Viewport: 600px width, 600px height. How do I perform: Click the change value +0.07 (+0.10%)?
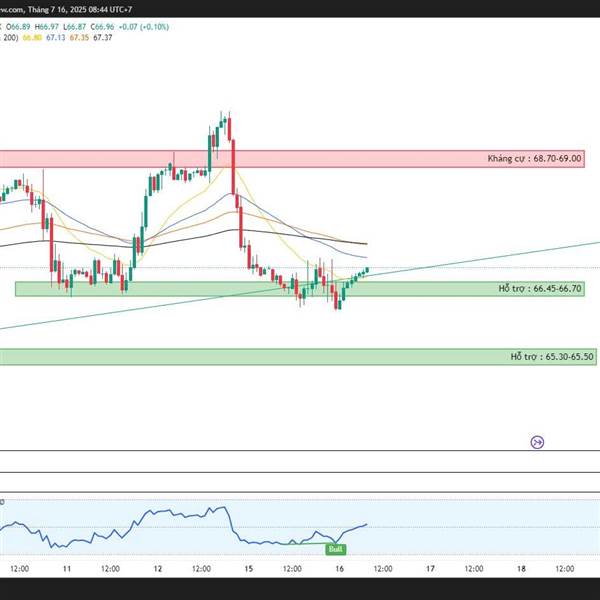(x=143, y=27)
